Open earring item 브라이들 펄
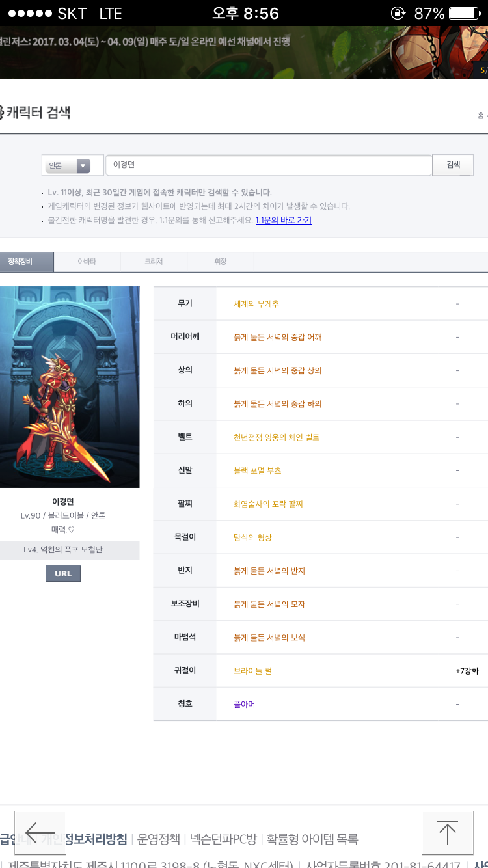This screenshot has height=868, width=488. (x=252, y=671)
